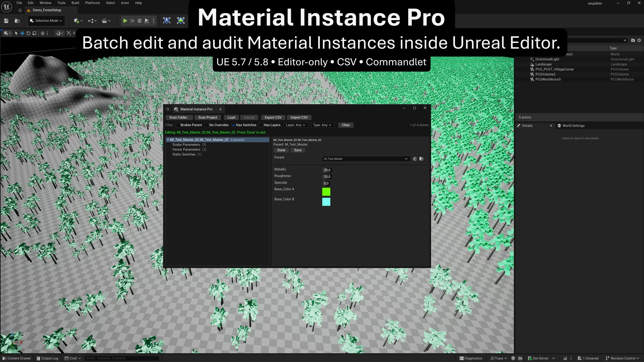The width and height of the screenshot is (644, 362).
Task: Open the Build menu
Action: [x=75, y=3]
